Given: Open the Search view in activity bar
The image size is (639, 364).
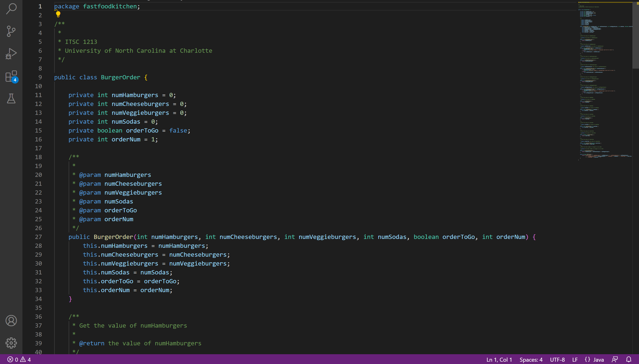Looking at the screenshot, I should (11, 9).
